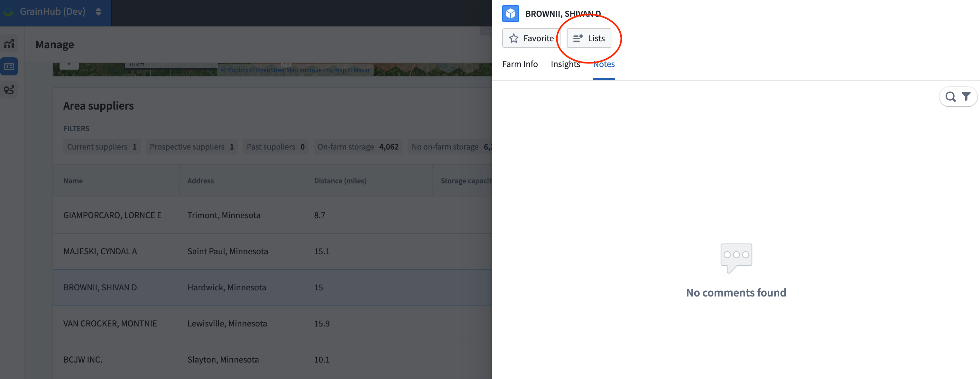
Task: Open the filter funnel icon in Notes
Action: point(966,97)
